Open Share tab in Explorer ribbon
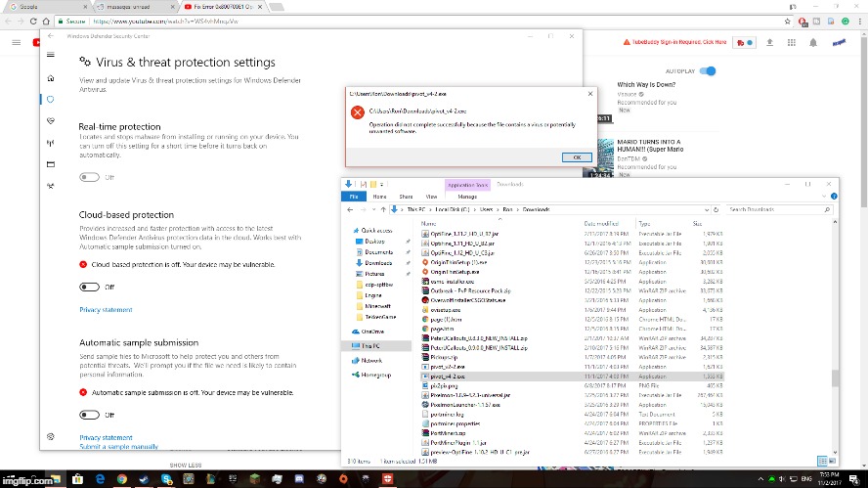 click(x=406, y=197)
